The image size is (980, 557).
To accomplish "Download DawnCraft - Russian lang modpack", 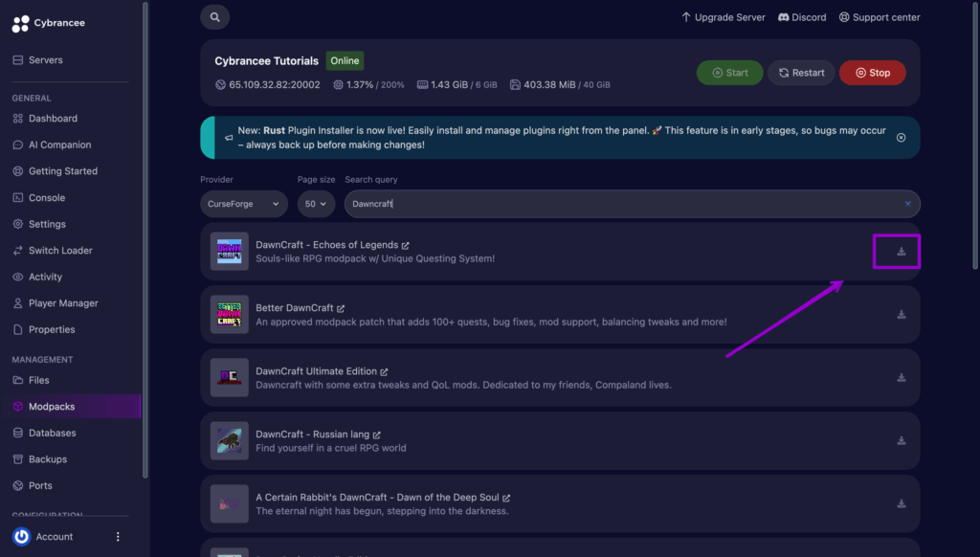I will tap(901, 441).
